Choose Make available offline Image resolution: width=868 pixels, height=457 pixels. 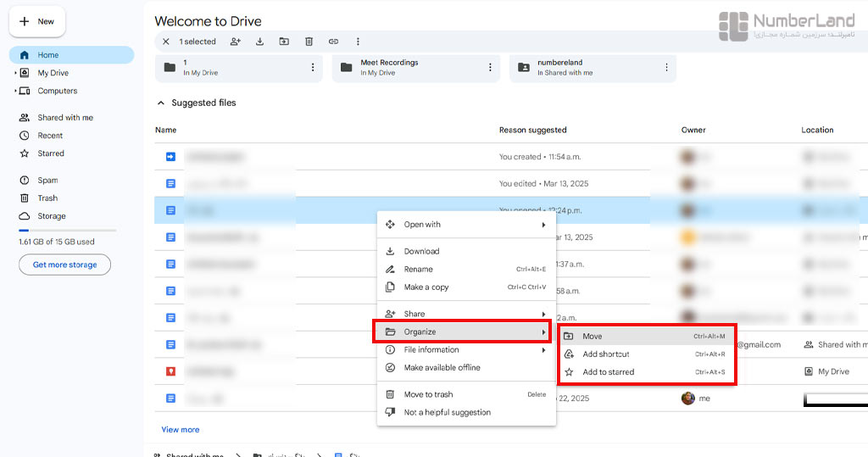coord(466,367)
